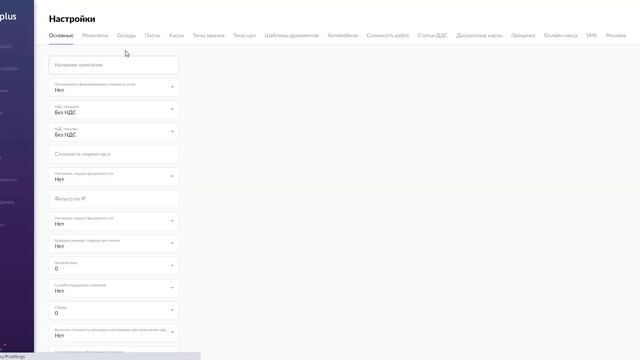The height and width of the screenshot is (360, 640).
Task: Open the Онлайн-касса tab
Action: pos(560,36)
